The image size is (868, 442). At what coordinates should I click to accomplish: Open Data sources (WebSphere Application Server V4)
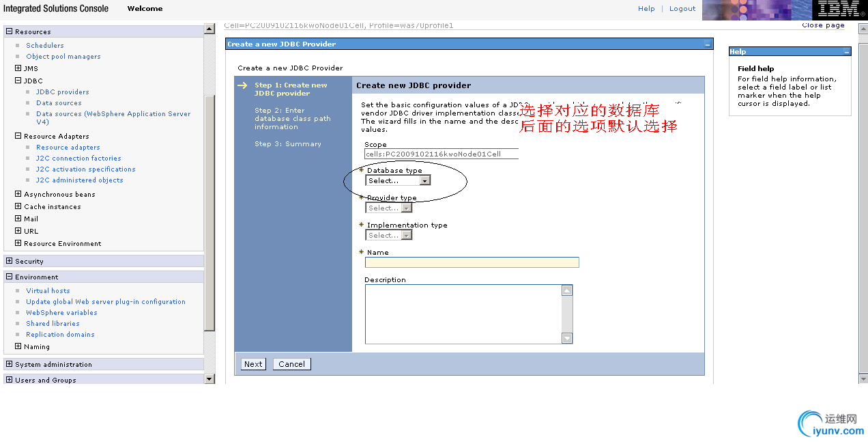(113, 118)
